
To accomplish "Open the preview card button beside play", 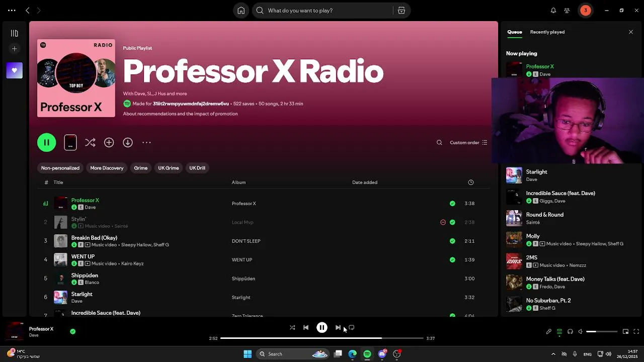I will pyautogui.click(x=70, y=142).
